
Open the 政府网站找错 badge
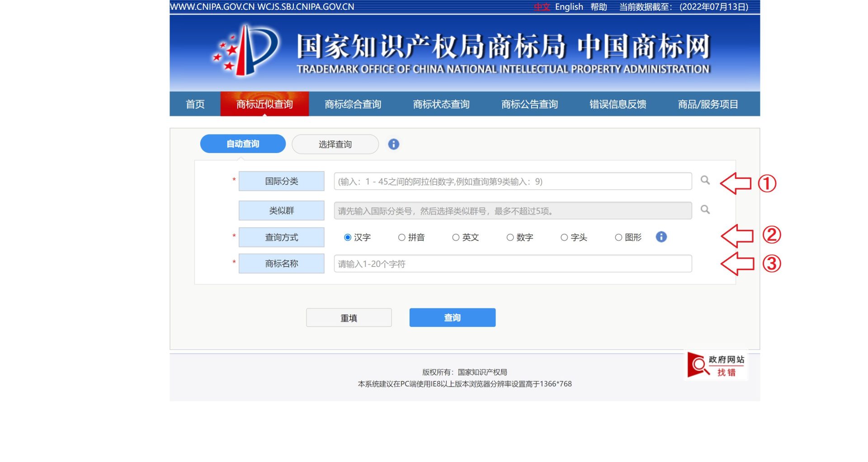click(x=716, y=365)
